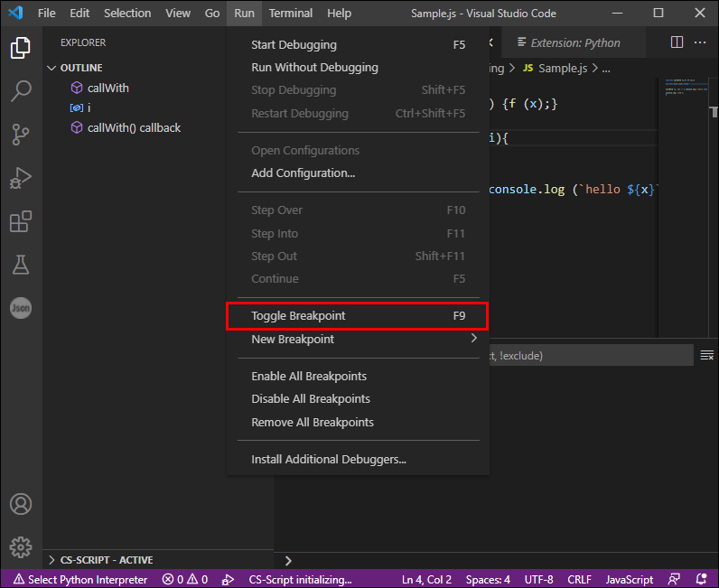Open the Testing flask icon
The width and height of the screenshot is (719, 588).
coord(21,265)
